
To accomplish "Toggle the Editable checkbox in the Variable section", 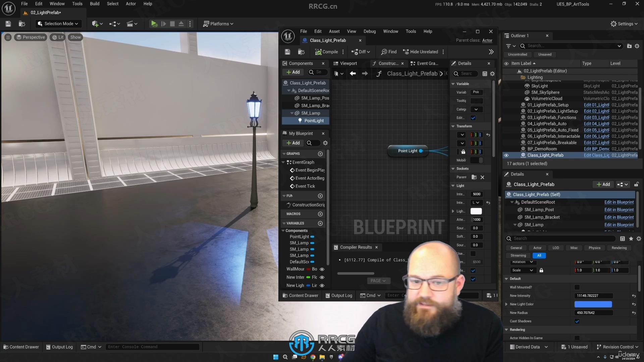I will 473,118.
